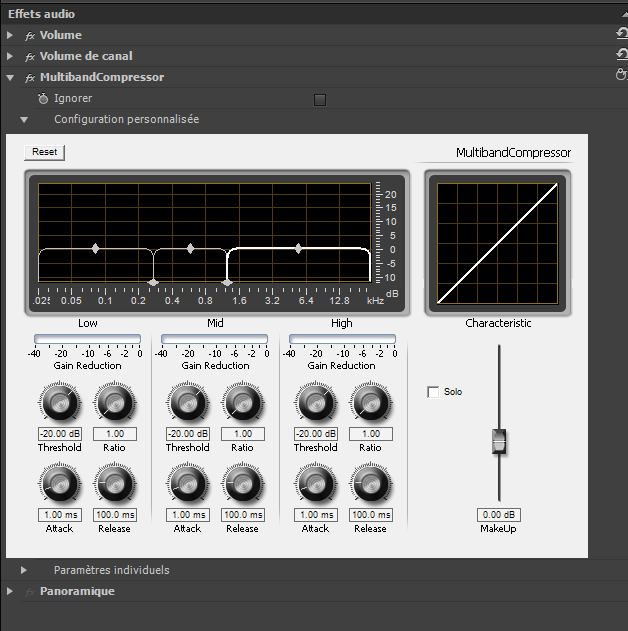The height and width of the screenshot is (631, 628).
Task: Select the Volume de canal effect name
Action: [x=86, y=56]
